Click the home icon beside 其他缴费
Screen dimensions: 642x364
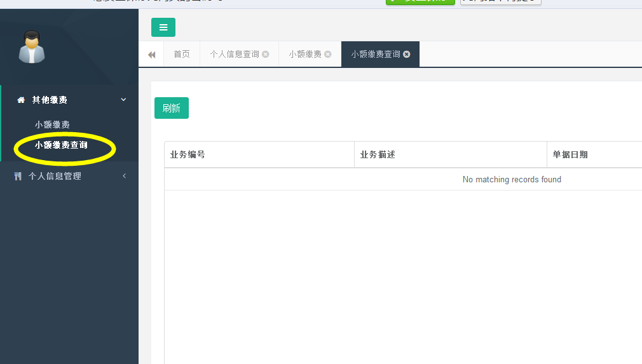tap(21, 100)
